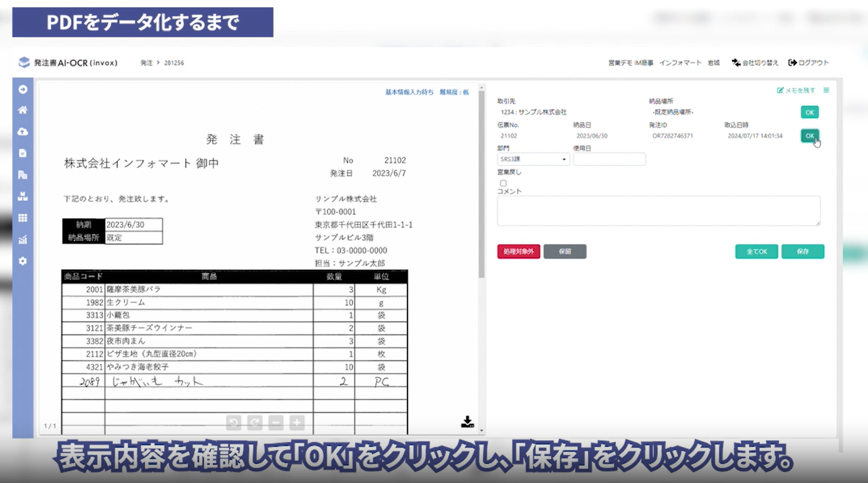Click the 難易度：低 label
This screenshot has height=483, width=868.
pos(454,92)
